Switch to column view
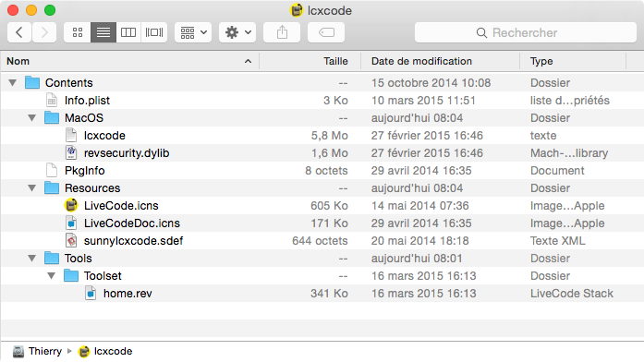644x362 pixels. [128, 32]
